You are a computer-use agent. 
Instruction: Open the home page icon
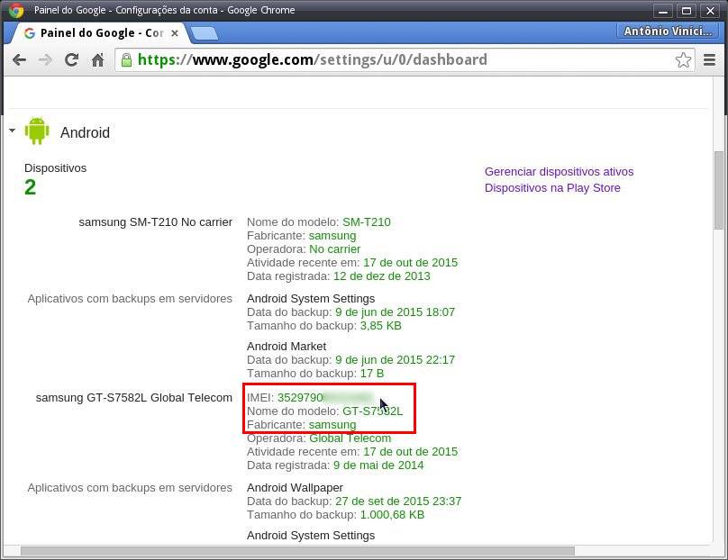[97, 59]
